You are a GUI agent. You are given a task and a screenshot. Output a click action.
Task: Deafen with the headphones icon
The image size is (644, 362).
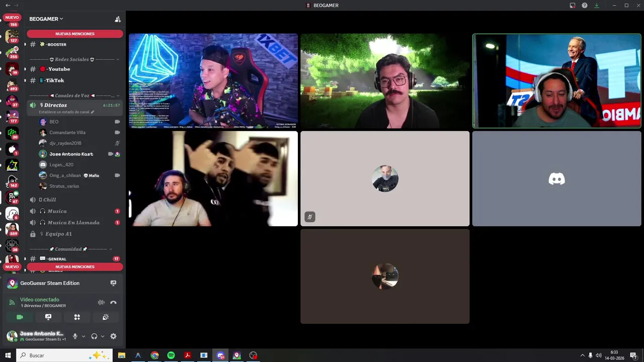pyautogui.click(x=94, y=336)
